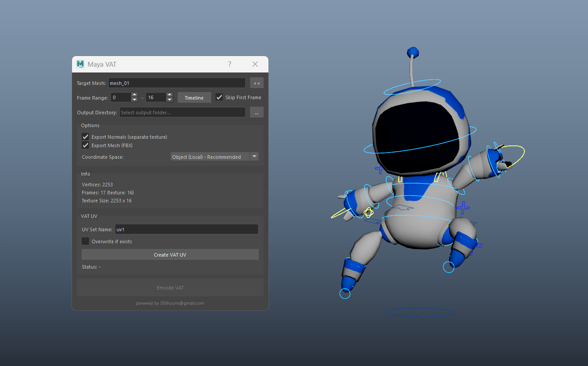
Task: Select the robot's antenna ball tip
Action: [x=413, y=52]
